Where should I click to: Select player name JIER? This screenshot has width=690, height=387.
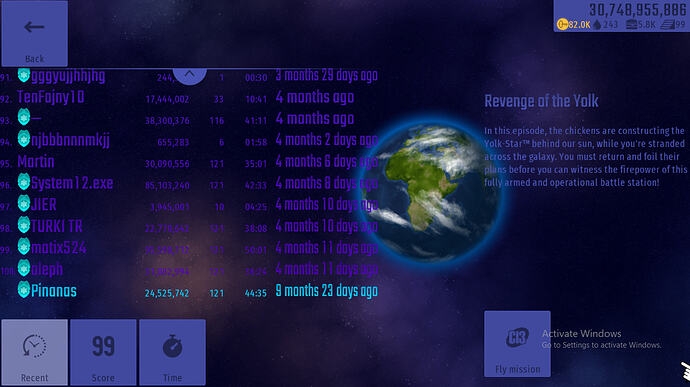44,205
